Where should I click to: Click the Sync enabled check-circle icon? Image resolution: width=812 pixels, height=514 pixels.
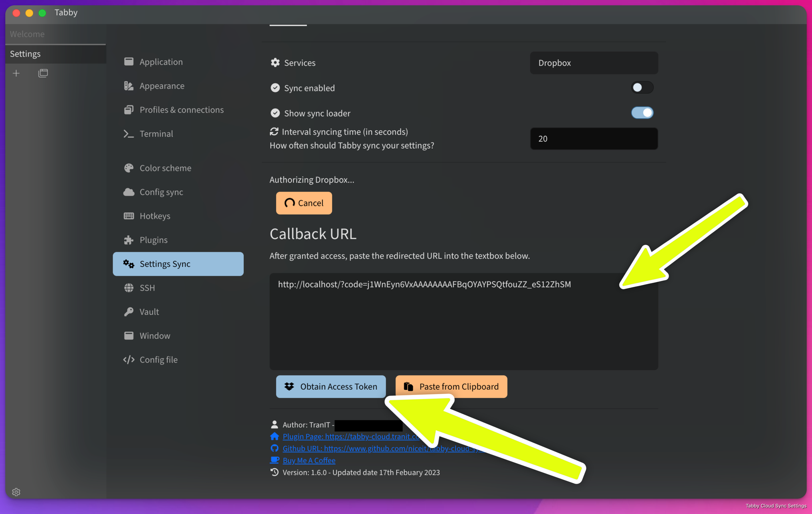[275, 88]
